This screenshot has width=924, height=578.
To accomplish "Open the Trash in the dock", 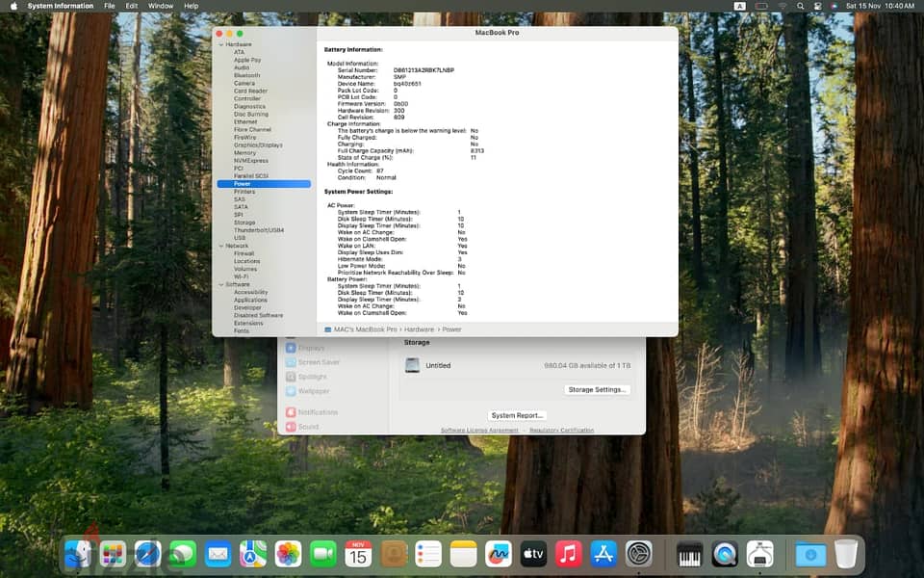I will [x=846, y=554].
